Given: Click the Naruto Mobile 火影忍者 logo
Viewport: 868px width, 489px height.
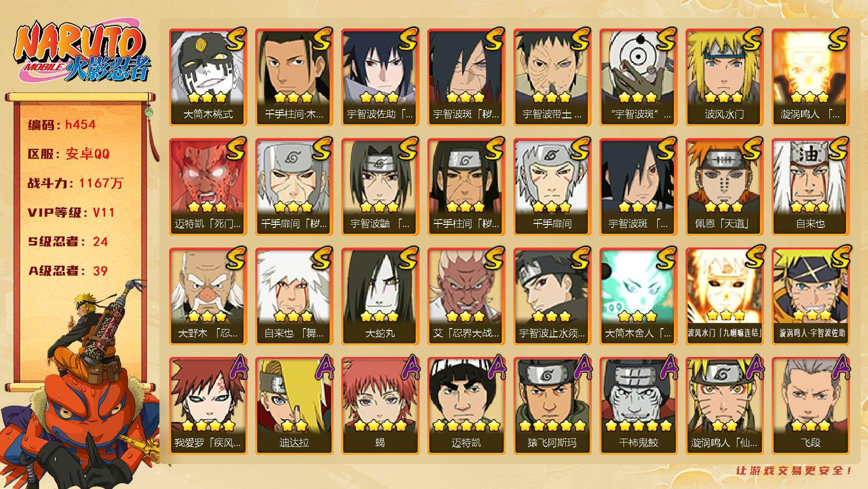Looking at the screenshot, I should [x=82, y=52].
